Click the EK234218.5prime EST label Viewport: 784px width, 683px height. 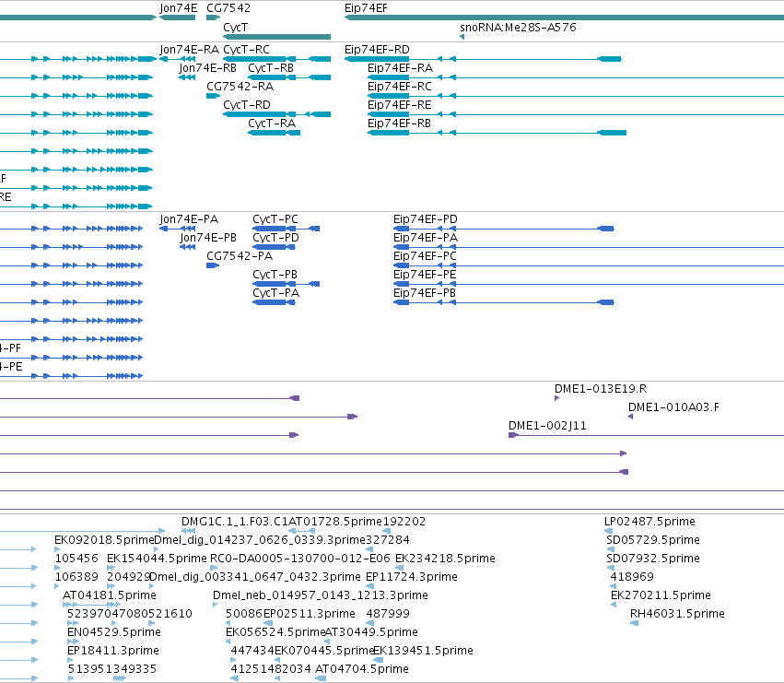click(x=445, y=559)
